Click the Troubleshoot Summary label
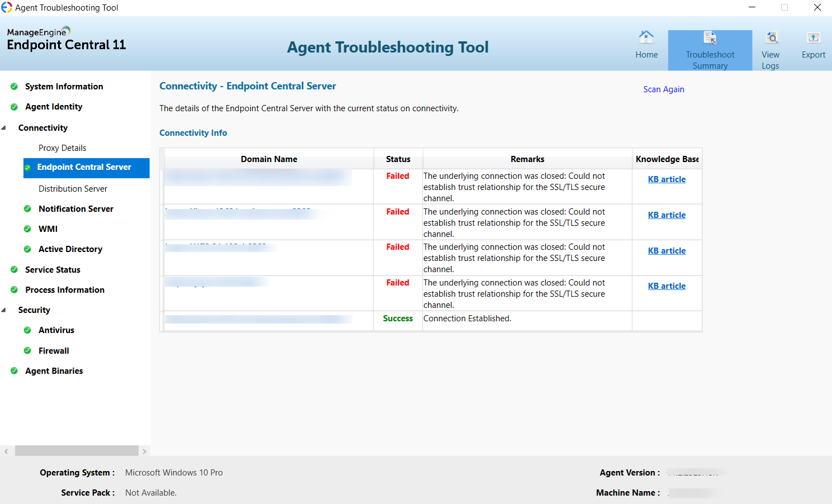Viewport: 832px width, 504px height. point(710,60)
